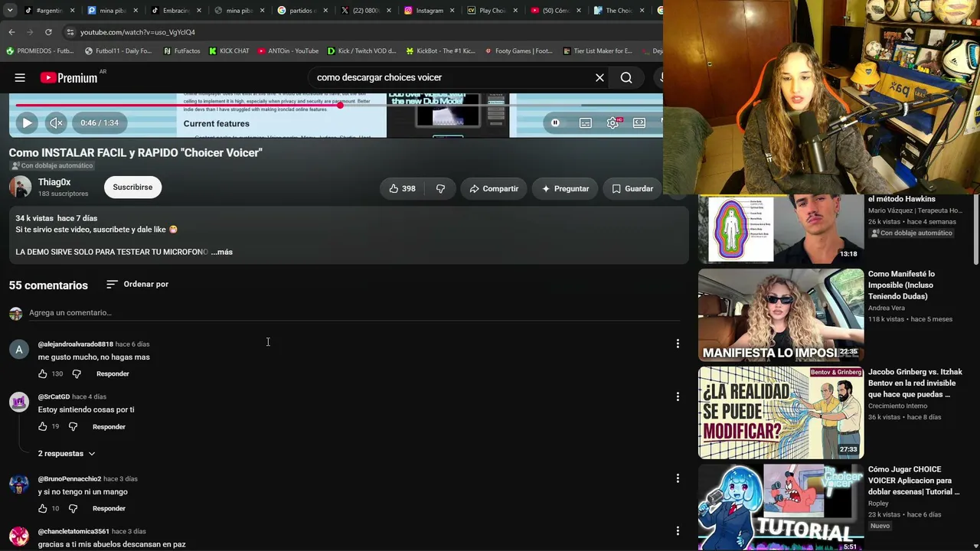Click the YouTube search magnifier button

[x=626, y=77]
